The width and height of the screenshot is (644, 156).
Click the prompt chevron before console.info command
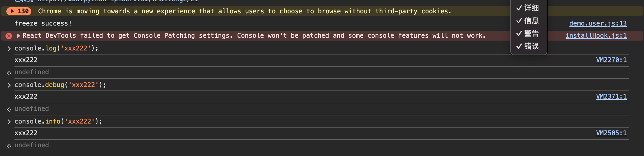point(9,122)
